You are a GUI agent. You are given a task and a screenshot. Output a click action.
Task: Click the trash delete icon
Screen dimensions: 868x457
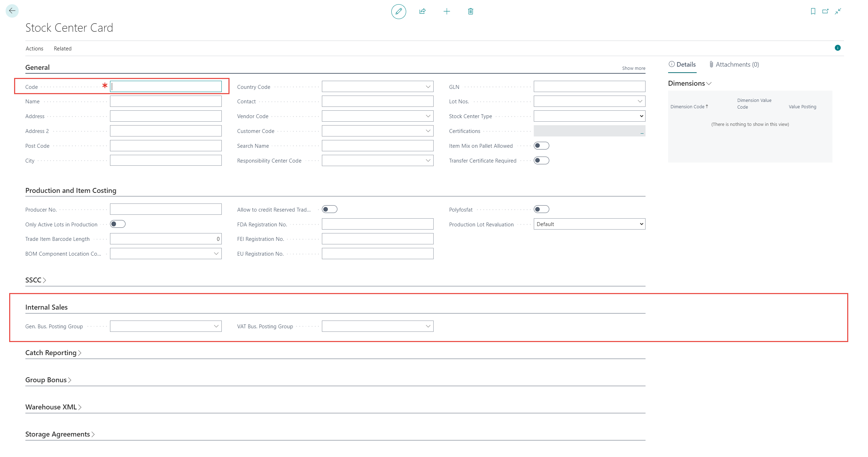(470, 11)
